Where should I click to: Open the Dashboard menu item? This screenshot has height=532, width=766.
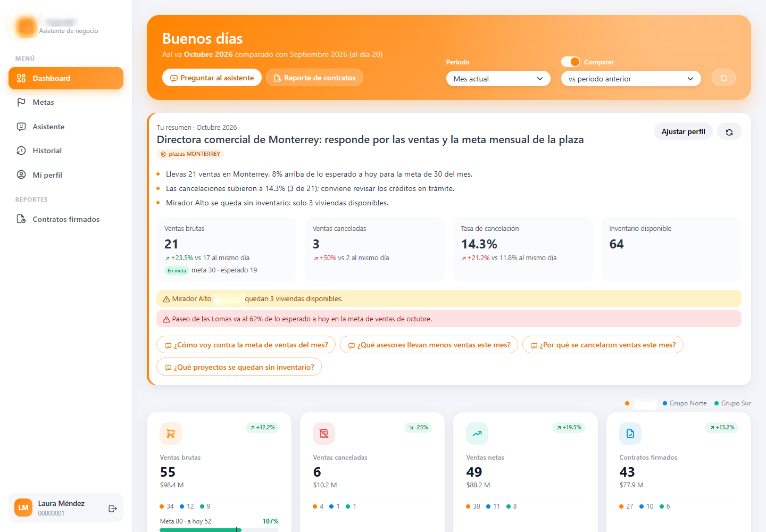tap(66, 78)
